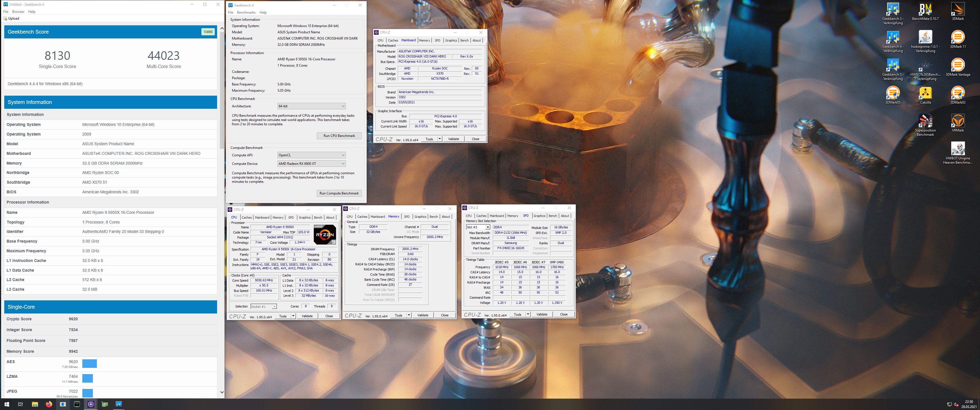Open the Benchmarks menu in Geekbench 4 window
Image resolution: width=980 pixels, height=410 pixels.
[x=246, y=13]
